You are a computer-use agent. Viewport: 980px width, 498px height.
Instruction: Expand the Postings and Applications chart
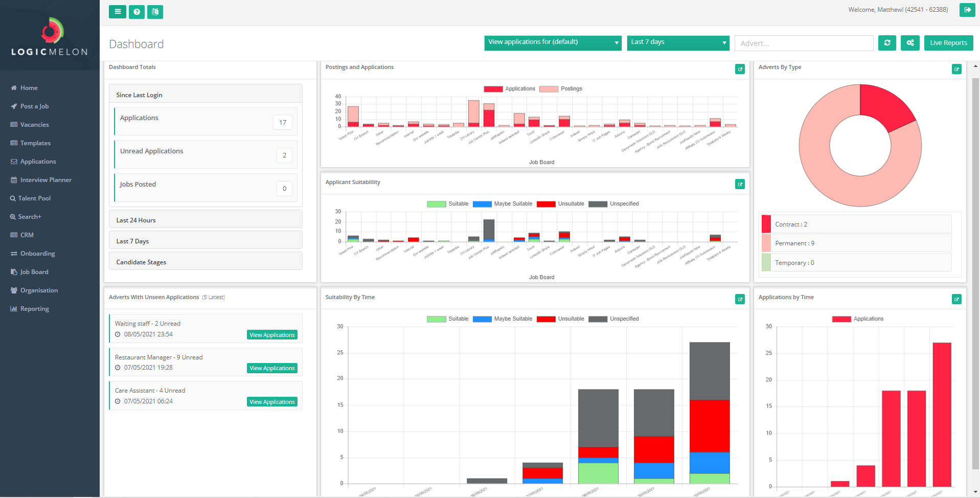(740, 69)
